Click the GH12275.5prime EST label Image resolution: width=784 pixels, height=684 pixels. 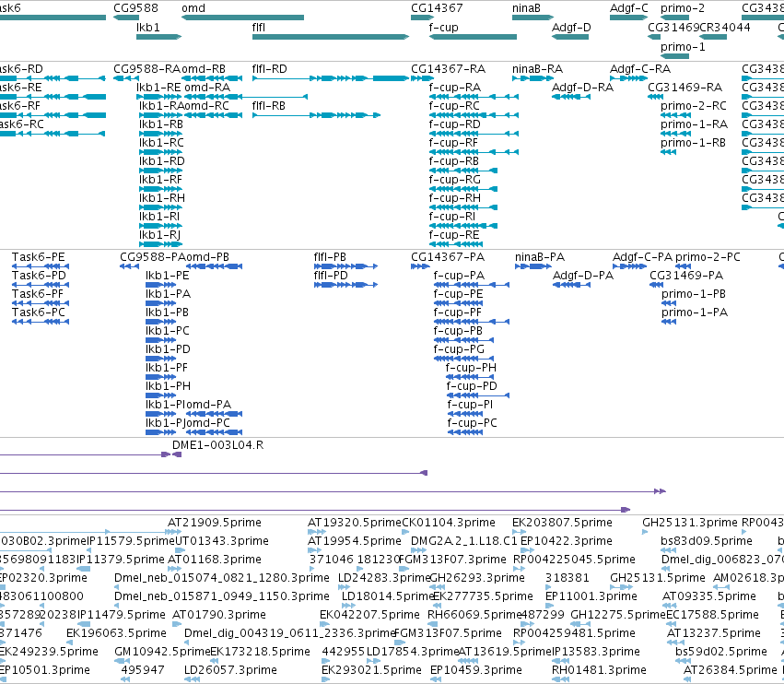pos(618,615)
